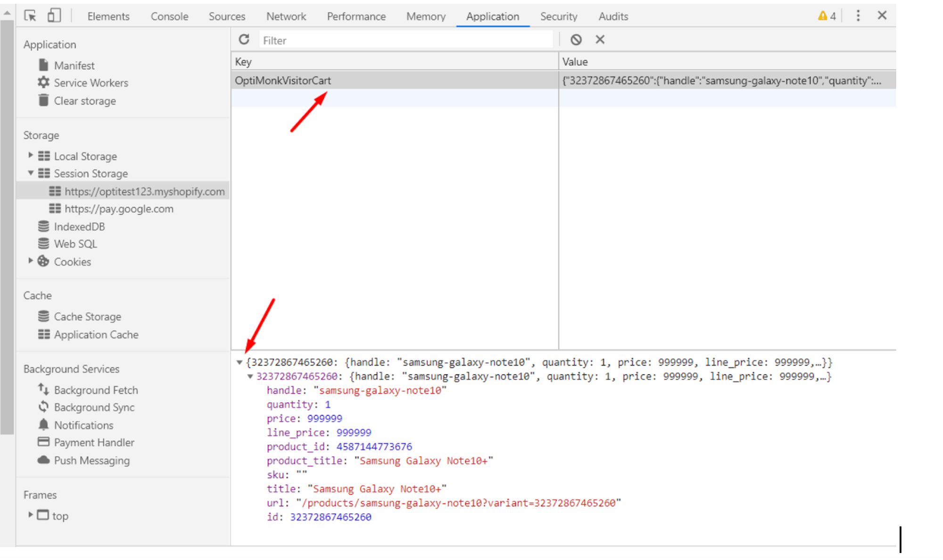Select optitest123.myshopify.com session storage entry
The width and height of the screenshot is (943, 560).
pos(144,191)
